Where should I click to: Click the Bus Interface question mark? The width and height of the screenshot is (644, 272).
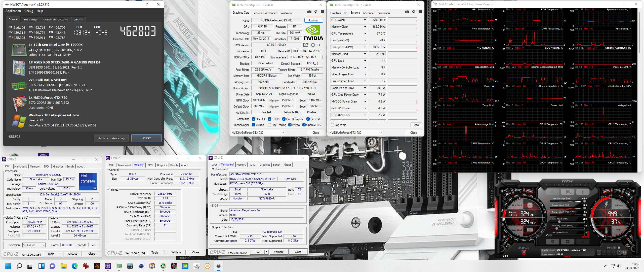pos(322,57)
